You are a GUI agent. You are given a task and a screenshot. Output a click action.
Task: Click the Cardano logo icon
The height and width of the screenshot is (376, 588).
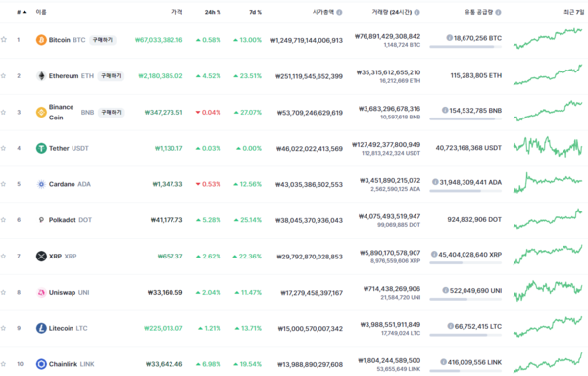coord(41,184)
